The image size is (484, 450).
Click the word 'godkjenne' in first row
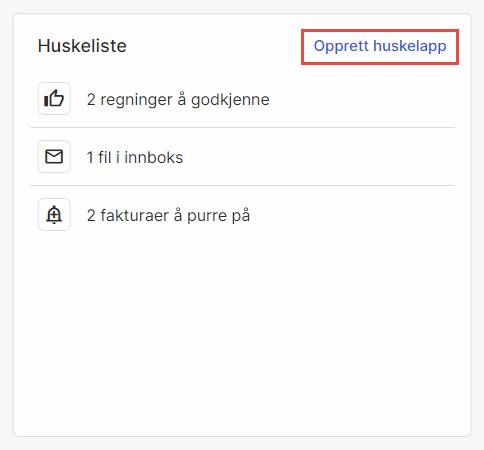pos(230,100)
